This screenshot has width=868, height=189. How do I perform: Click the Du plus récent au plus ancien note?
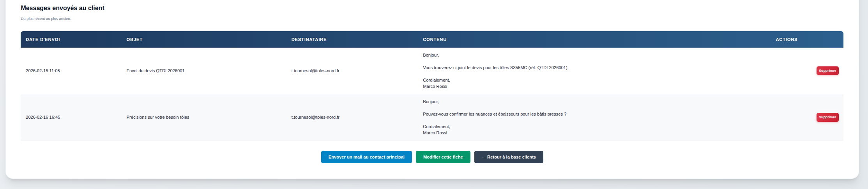46,19
